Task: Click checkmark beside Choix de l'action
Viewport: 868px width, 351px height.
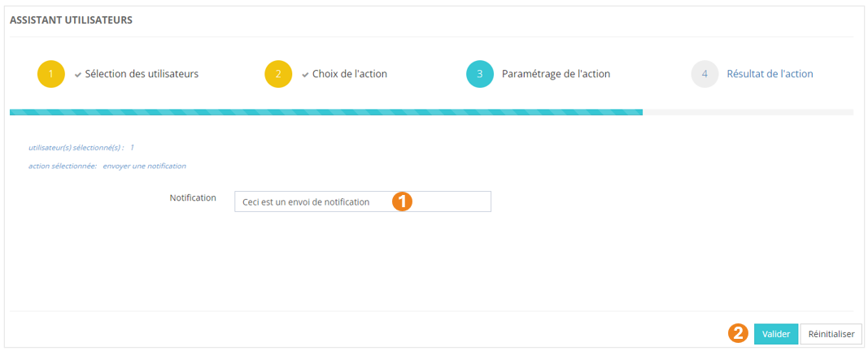Action: tap(305, 74)
